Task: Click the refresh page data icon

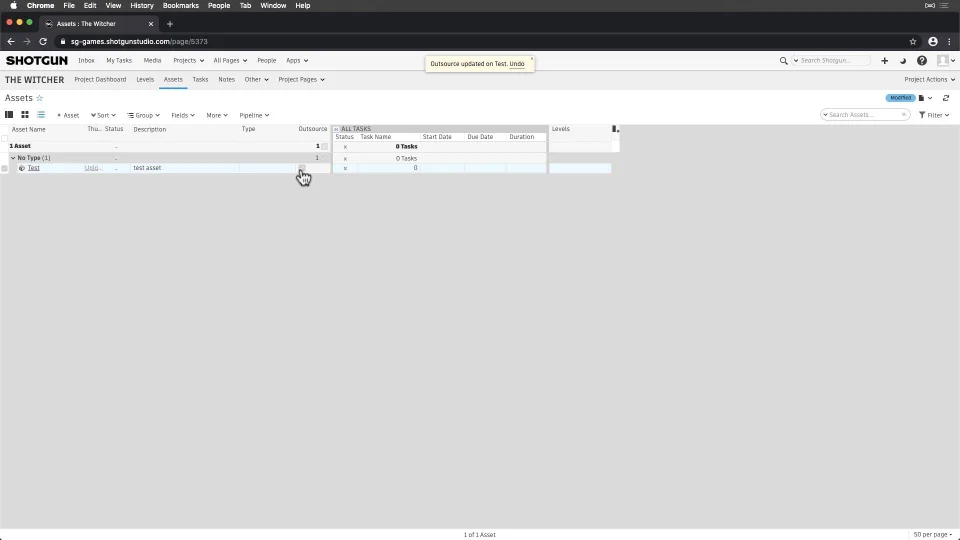Action: click(x=946, y=98)
